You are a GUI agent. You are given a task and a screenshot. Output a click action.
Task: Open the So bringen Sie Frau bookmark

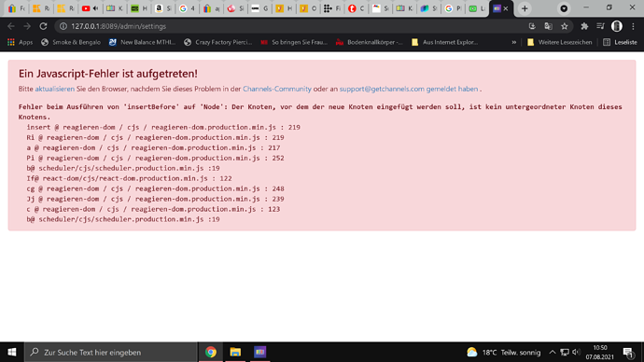coord(294,42)
